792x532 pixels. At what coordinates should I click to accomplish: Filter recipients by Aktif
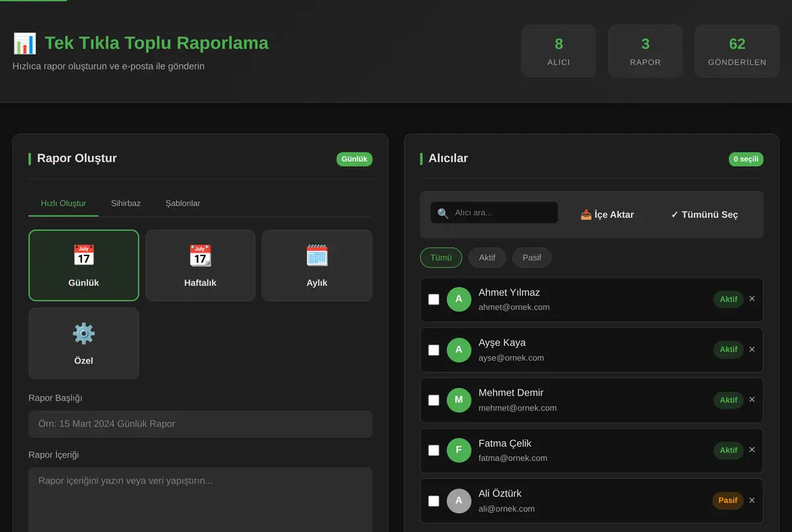tap(487, 257)
